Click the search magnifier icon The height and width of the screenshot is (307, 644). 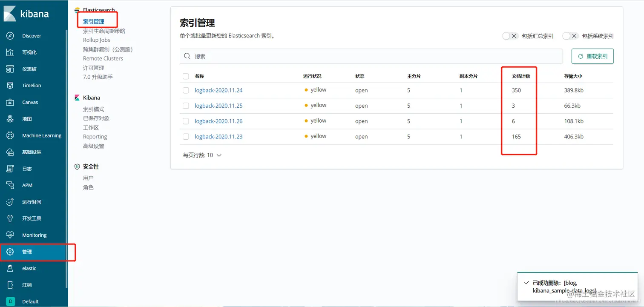pyautogui.click(x=187, y=56)
